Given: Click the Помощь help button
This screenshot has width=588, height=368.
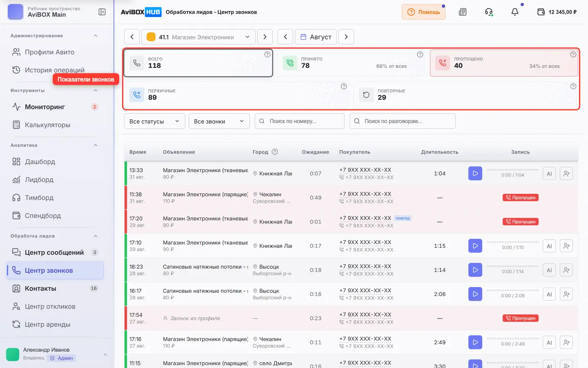Looking at the screenshot, I should 423,12.
